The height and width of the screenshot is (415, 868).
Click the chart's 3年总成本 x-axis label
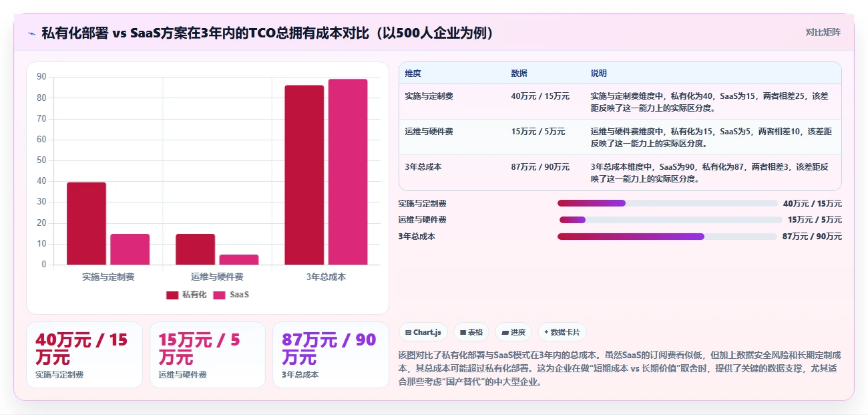point(326,277)
